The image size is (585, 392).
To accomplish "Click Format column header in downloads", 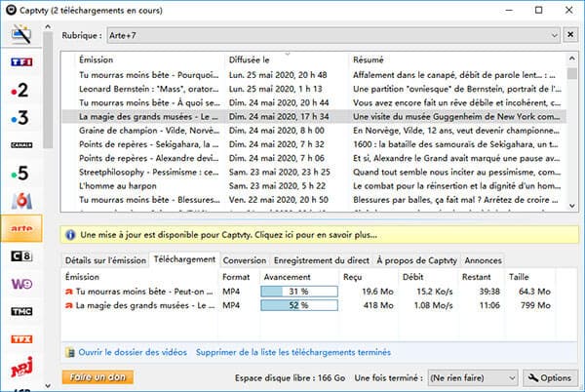I will click(x=236, y=277).
